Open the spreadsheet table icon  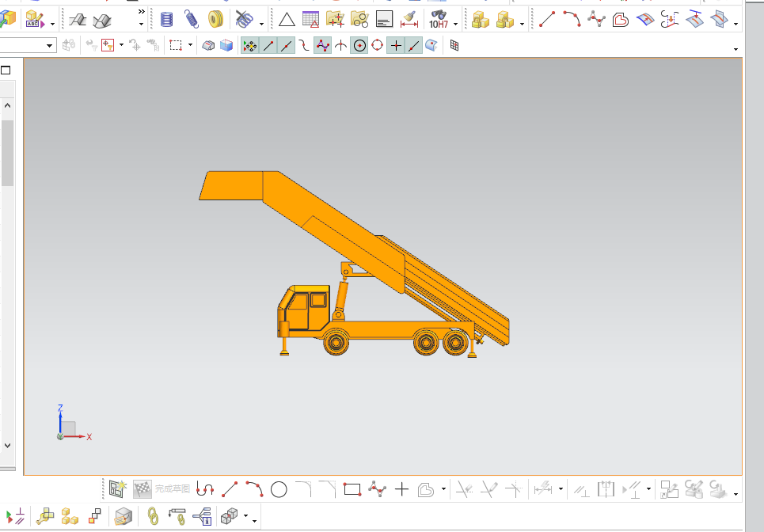click(310, 20)
